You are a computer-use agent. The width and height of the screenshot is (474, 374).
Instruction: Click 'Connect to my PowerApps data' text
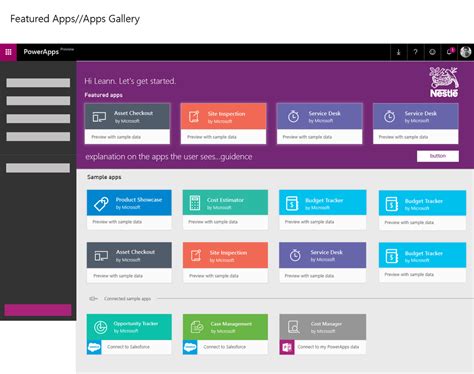coord(328,347)
